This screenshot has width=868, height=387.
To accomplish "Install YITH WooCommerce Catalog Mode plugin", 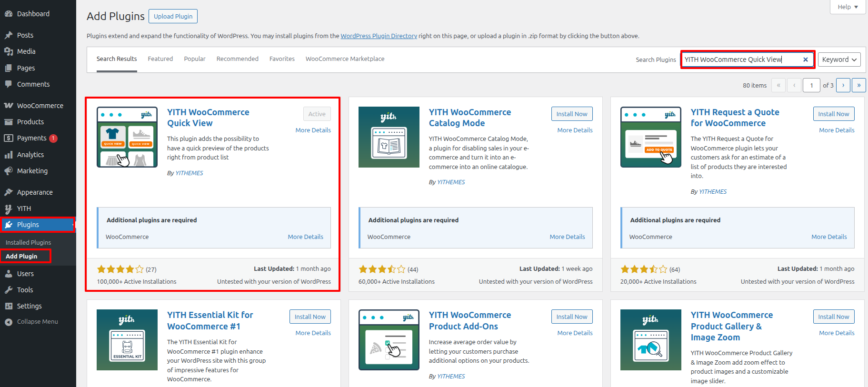I will coord(571,114).
